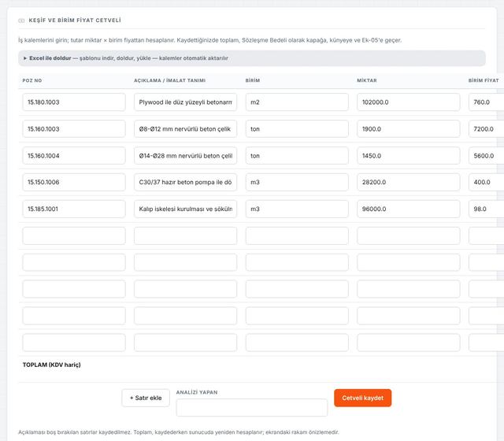
Task: Click the 'Cetveli kaydet' button
Action: pos(362,398)
